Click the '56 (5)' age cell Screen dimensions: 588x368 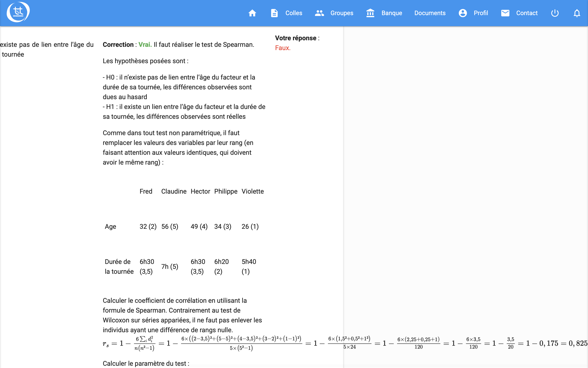pos(170,227)
